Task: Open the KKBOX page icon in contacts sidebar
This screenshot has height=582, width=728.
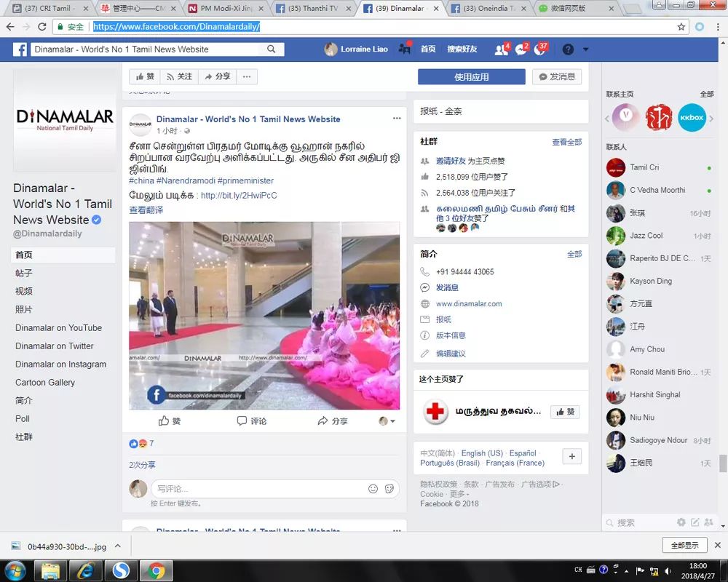Action: click(692, 117)
